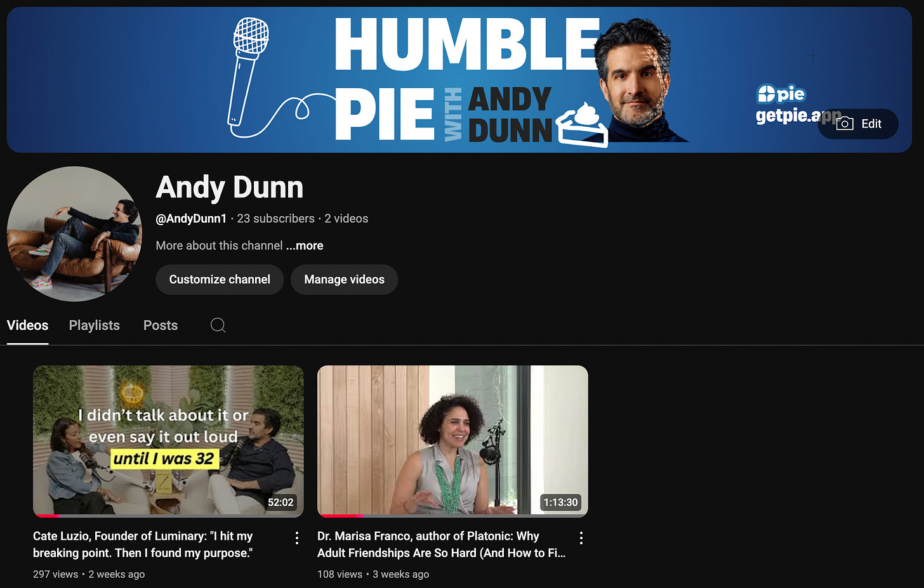
Task: Expand channel description with ...more
Action: click(305, 245)
